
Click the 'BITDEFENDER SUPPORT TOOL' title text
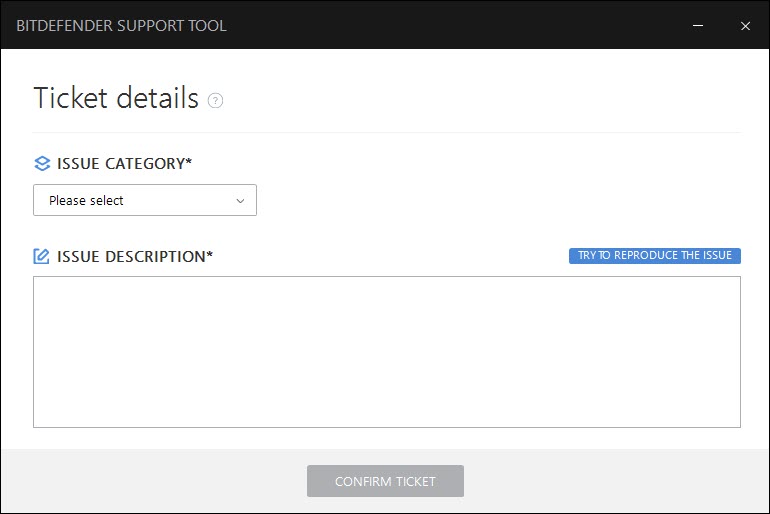point(121,26)
